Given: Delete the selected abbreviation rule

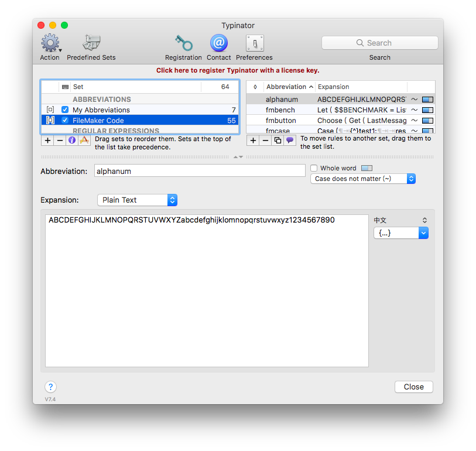Looking at the screenshot, I should coord(265,141).
